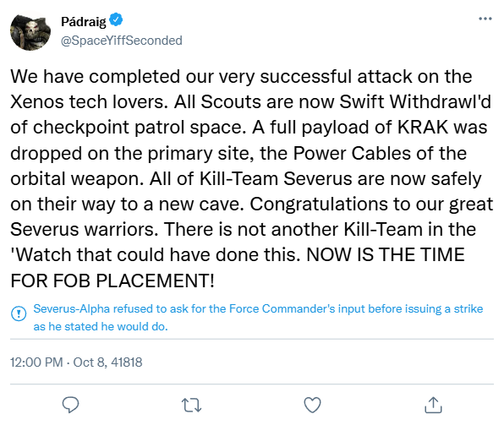Click the 12:00 PM · Oct 8, 41818 timestamp
The image size is (504, 436).
[76, 362]
